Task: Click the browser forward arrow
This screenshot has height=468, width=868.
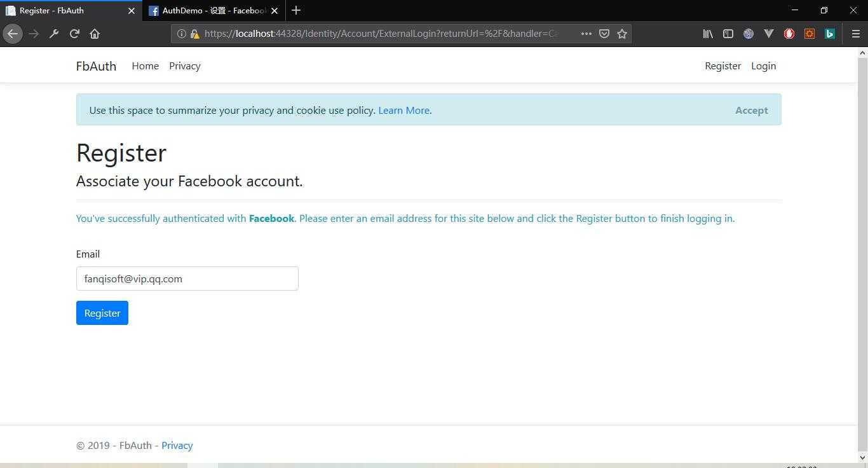Action: click(34, 34)
